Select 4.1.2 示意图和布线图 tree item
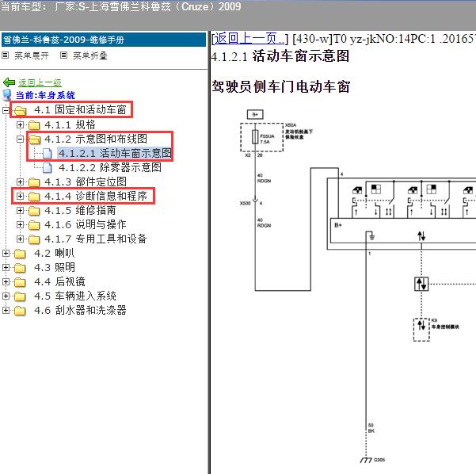This screenshot has width=476, height=474. tap(96, 139)
